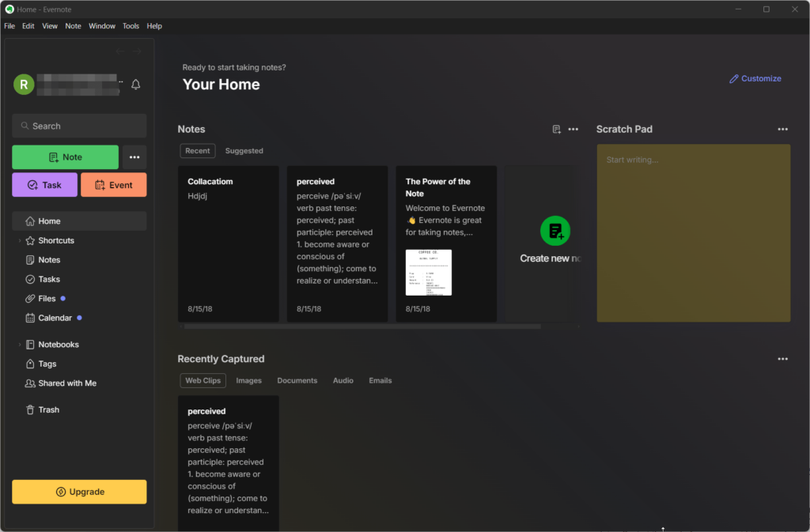
Task: Select the Web Clips tab
Action: coord(202,380)
